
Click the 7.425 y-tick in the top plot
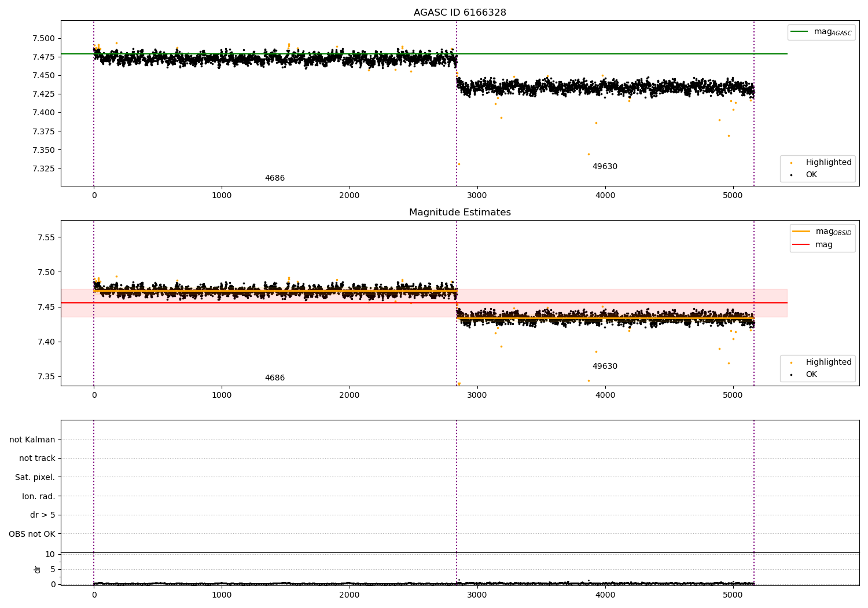[x=43, y=94]
